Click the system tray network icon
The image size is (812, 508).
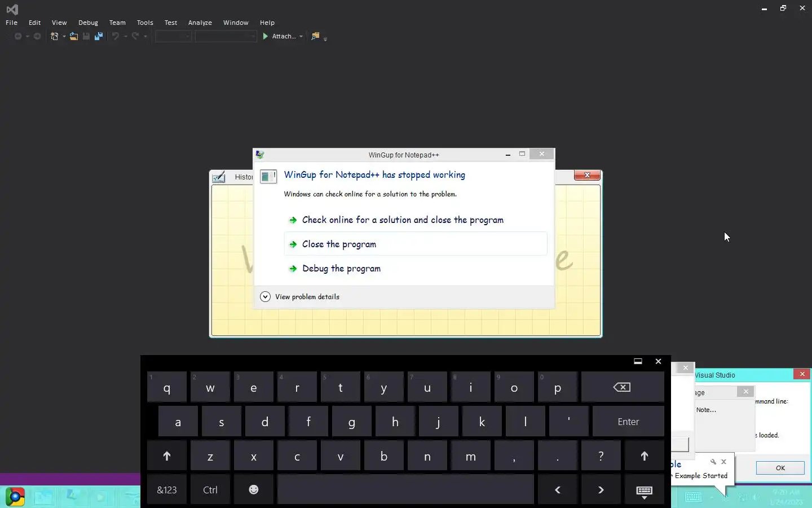[x=743, y=497]
